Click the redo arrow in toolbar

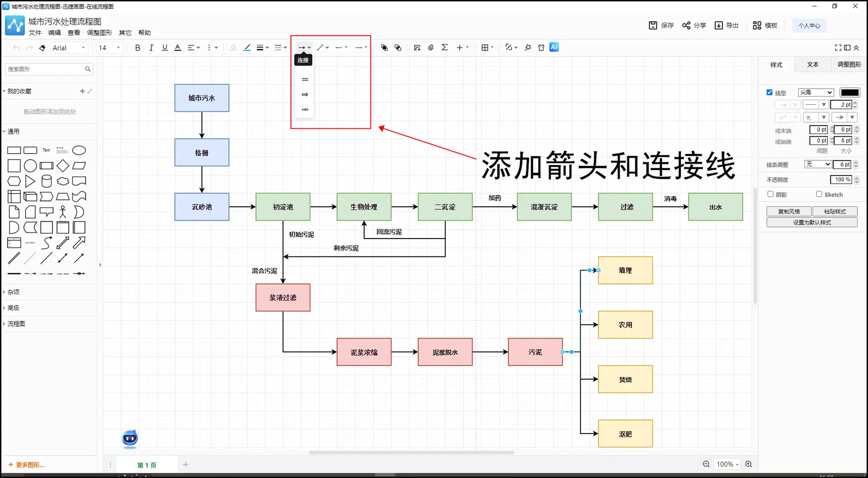pyautogui.click(x=29, y=48)
